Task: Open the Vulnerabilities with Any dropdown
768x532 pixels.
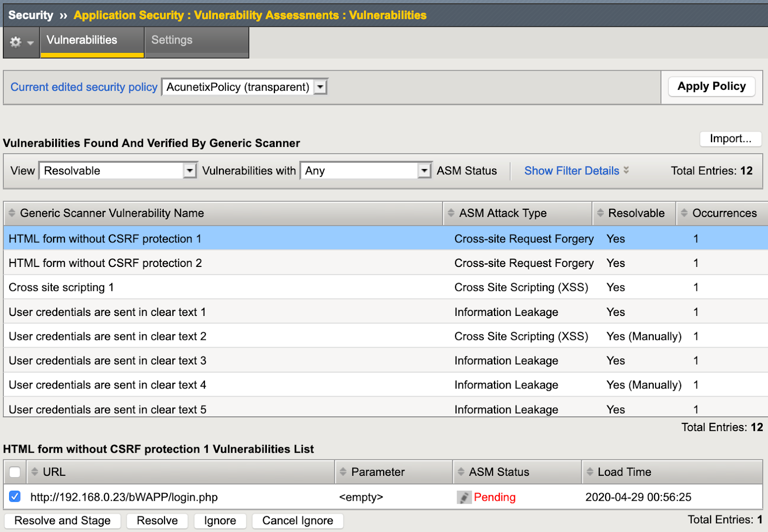Action: pyautogui.click(x=366, y=170)
